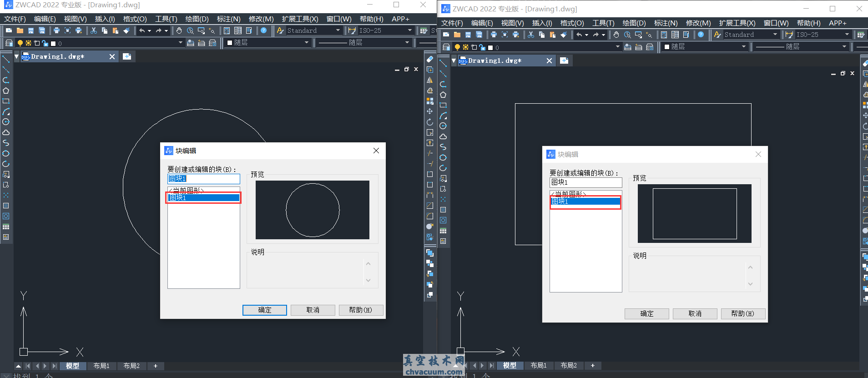Image resolution: width=868 pixels, height=378 pixels.
Task: Select the Circle tool in left window
Action: point(6,122)
